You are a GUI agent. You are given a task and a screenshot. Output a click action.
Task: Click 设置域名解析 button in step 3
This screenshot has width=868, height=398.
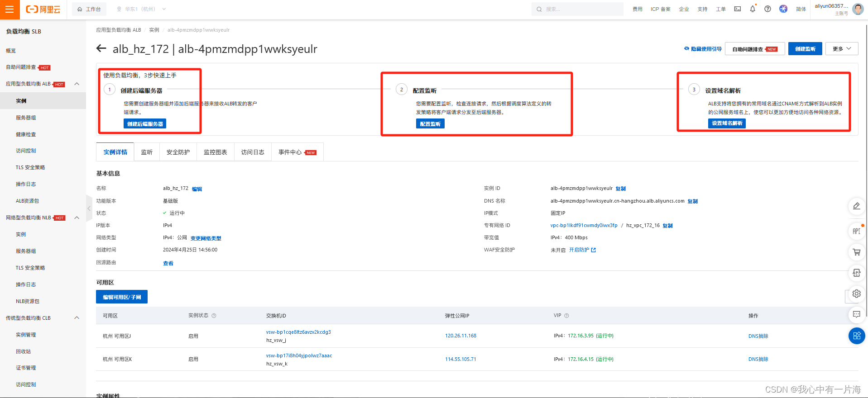[x=727, y=123]
